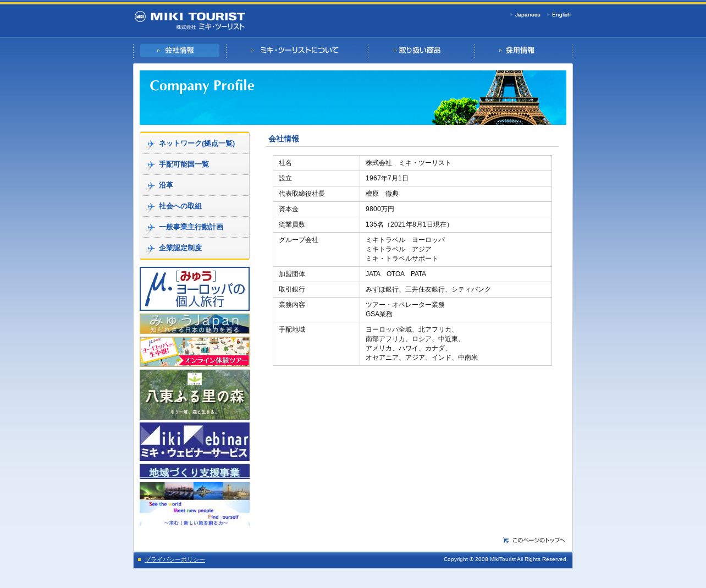The width and height of the screenshot is (706, 588).
Task: Click airplane icon beside ネットワーク
Action: (x=150, y=145)
